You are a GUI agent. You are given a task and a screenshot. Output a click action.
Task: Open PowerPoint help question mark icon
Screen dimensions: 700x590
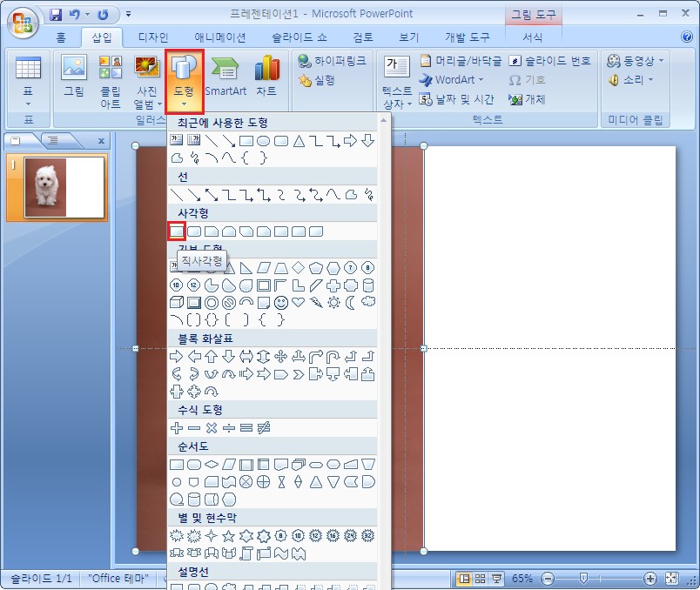pyautogui.click(x=687, y=37)
